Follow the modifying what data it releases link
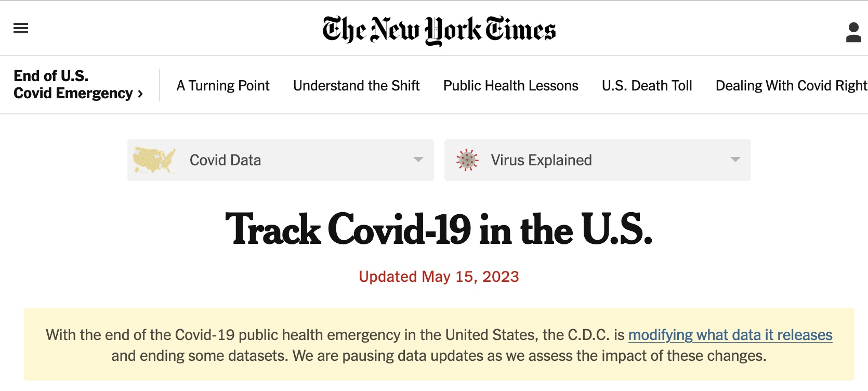The height and width of the screenshot is (391, 868). (x=730, y=335)
